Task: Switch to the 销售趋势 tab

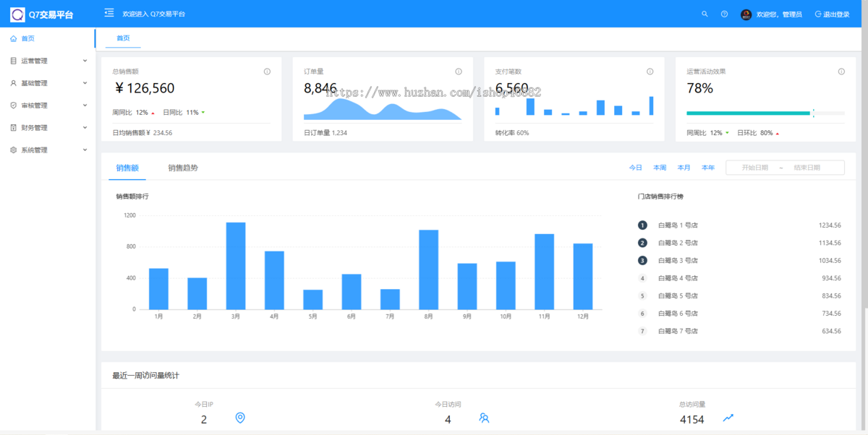Action: pos(183,168)
